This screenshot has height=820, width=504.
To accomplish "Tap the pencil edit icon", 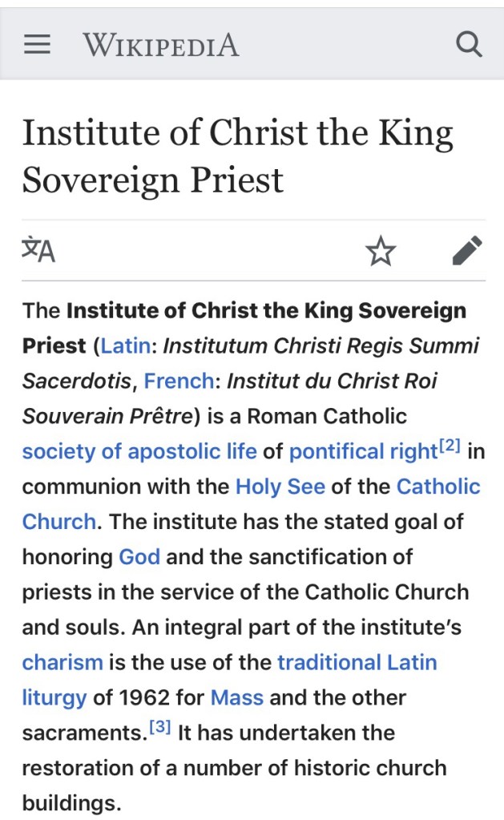I will pyautogui.click(x=467, y=251).
